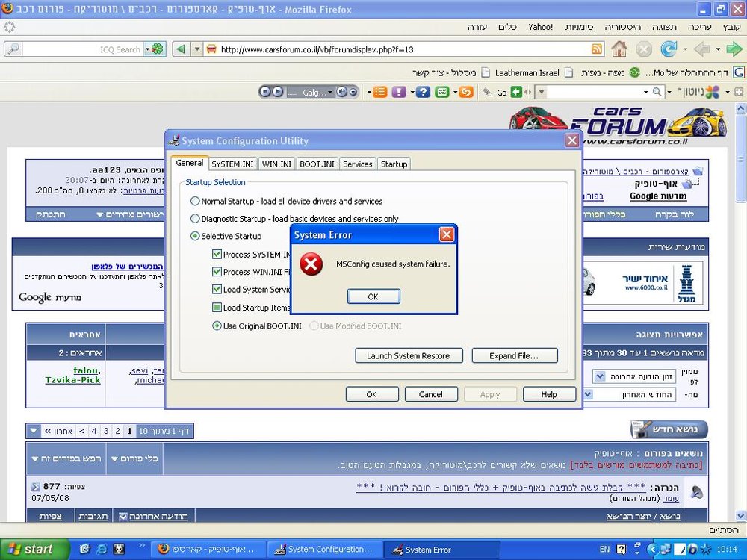The height and width of the screenshot is (560, 747).
Task: Click the Windows Start button
Action: click(34, 549)
